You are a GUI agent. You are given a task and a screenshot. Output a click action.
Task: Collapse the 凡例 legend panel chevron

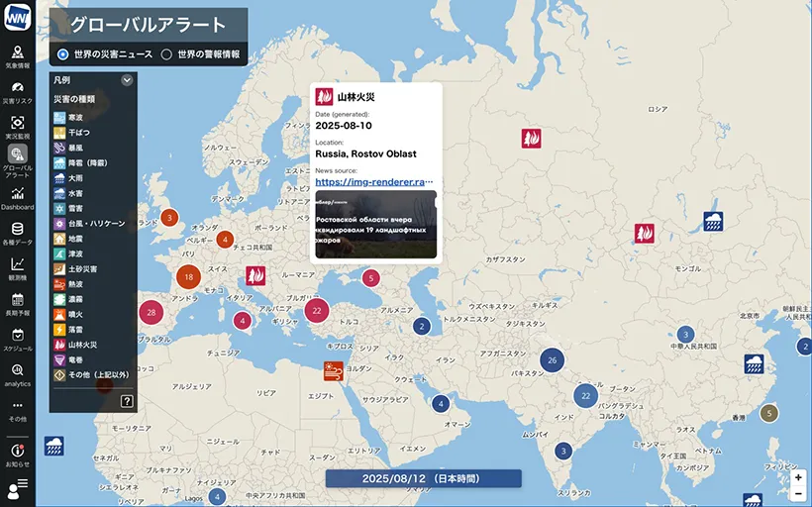[127, 81]
